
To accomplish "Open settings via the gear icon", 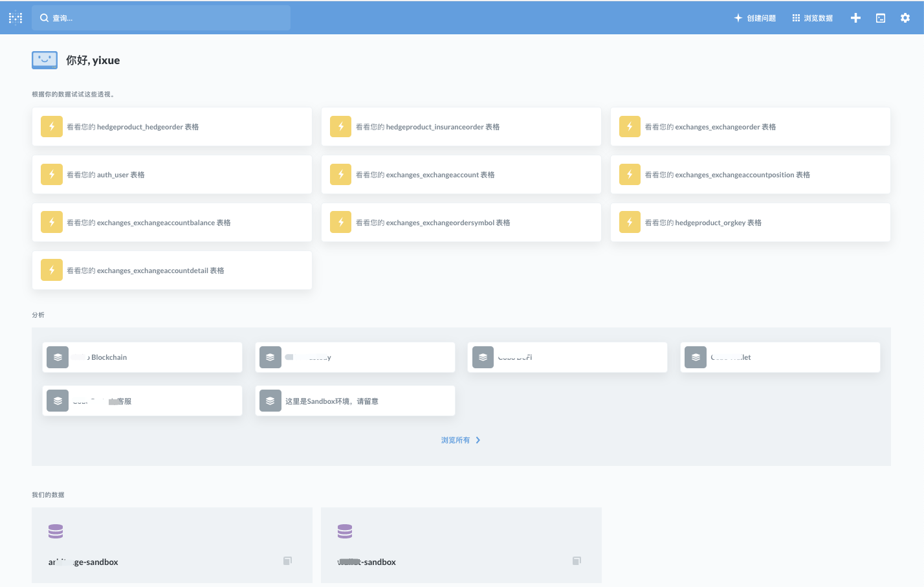I will coord(905,17).
